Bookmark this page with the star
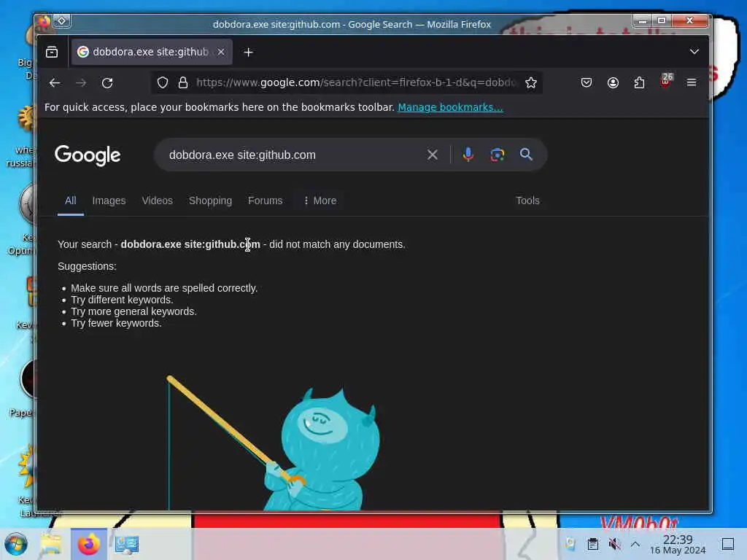747x560 pixels. (531, 83)
